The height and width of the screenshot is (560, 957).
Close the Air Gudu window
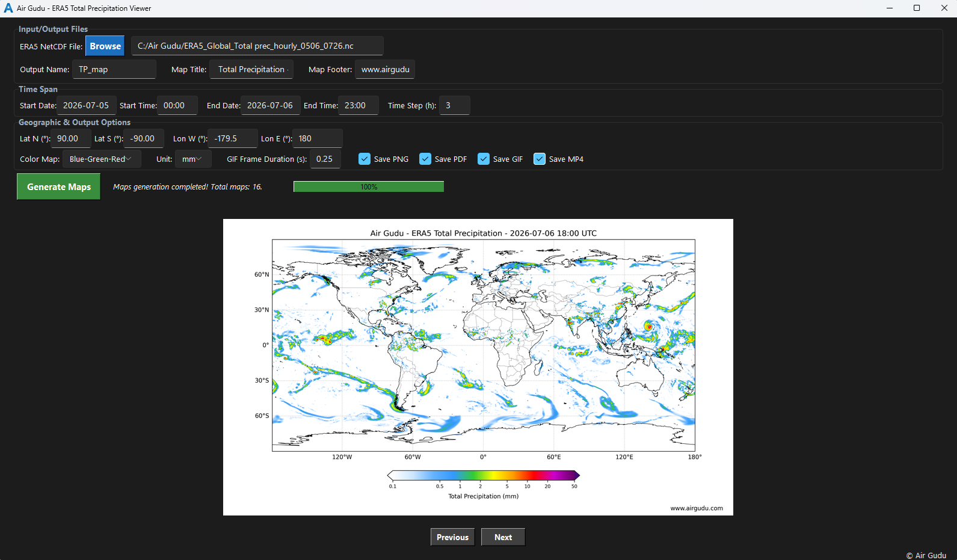tap(944, 8)
